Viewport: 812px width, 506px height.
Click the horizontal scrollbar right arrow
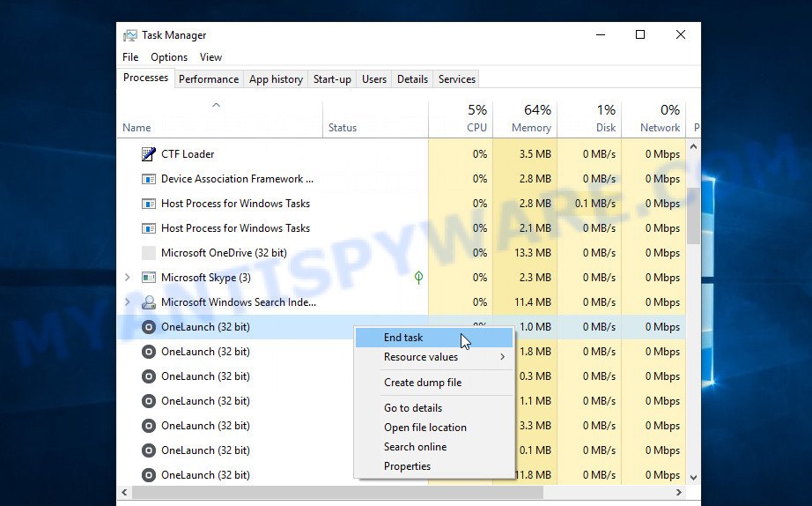coord(679,492)
